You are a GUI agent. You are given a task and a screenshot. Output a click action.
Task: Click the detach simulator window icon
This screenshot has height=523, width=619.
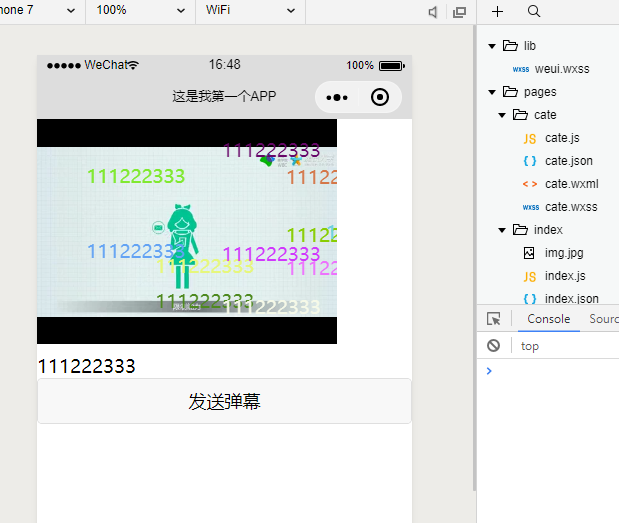click(460, 12)
